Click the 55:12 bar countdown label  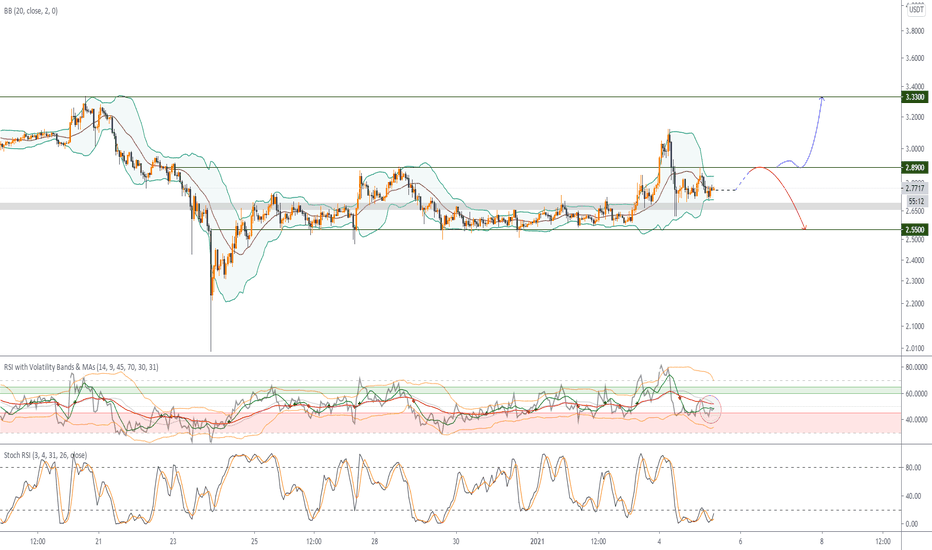tap(915, 202)
